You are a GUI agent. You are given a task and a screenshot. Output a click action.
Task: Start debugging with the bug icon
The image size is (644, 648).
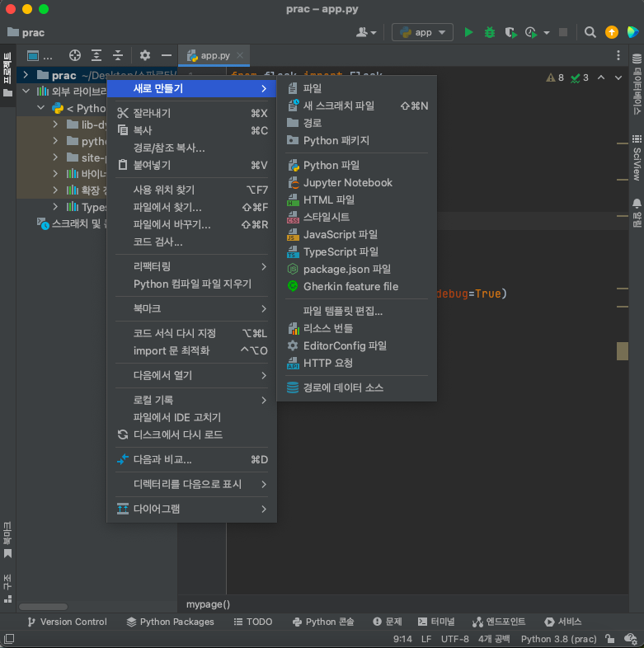490,32
